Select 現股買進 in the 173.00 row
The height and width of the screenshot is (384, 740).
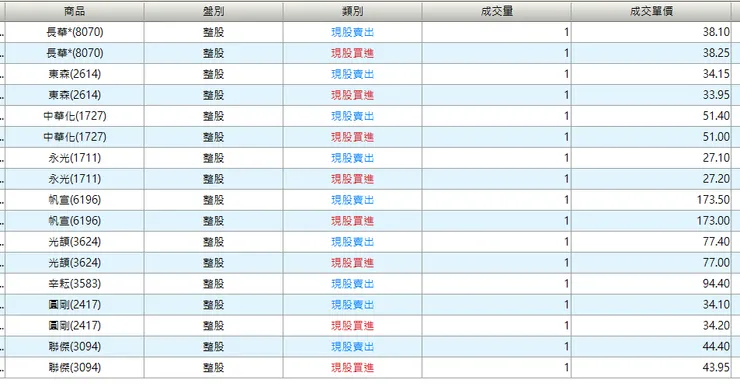[x=353, y=221]
